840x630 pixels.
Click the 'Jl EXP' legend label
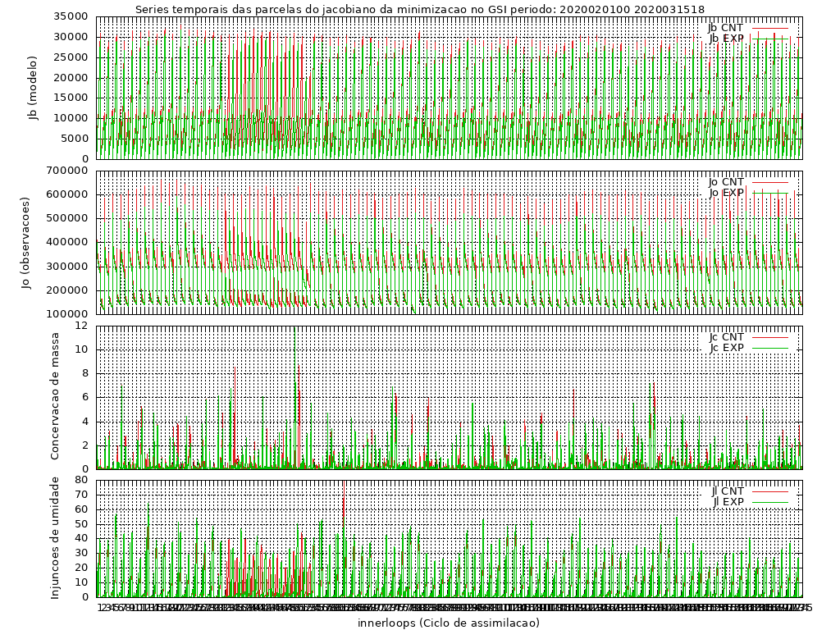pos(728,501)
